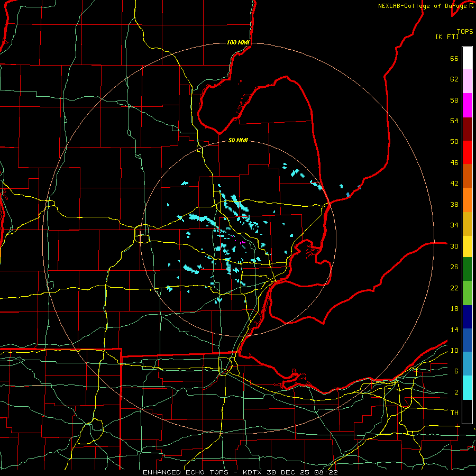Click the cyan swatch in the legend
This screenshot has width=476, height=476.
point(467,388)
